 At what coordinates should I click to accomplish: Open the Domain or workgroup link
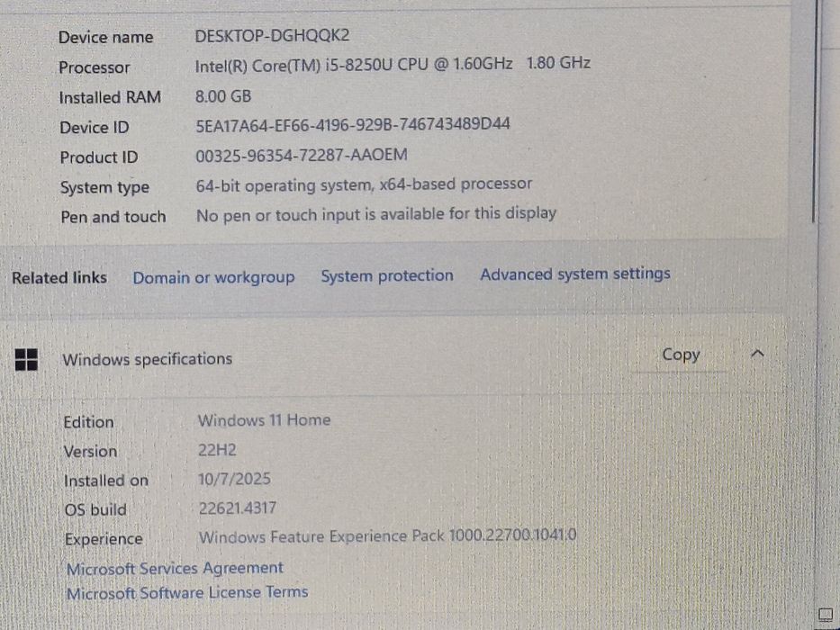[x=213, y=277]
